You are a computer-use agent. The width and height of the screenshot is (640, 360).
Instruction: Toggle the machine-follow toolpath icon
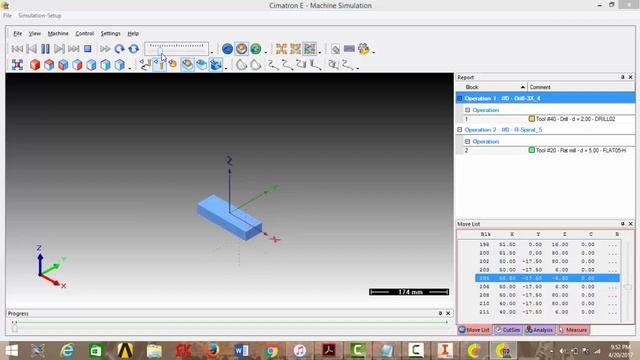pyautogui.click(x=145, y=65)
